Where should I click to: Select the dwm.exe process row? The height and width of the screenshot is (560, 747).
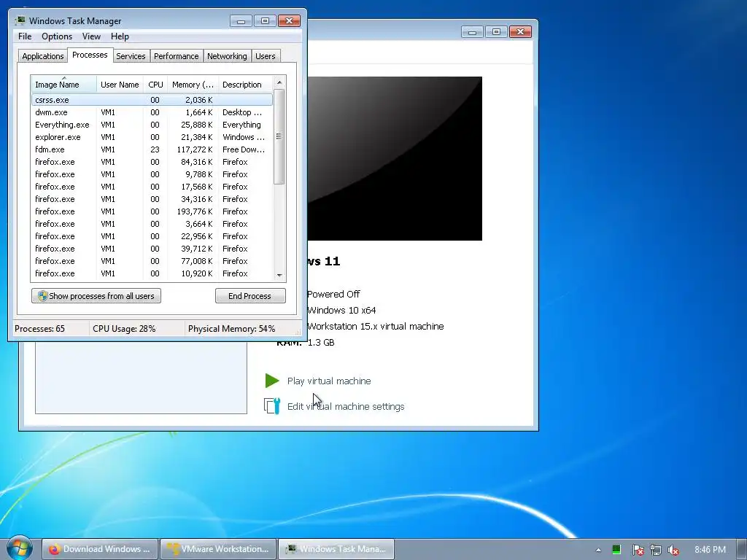[x=152, y=112]
